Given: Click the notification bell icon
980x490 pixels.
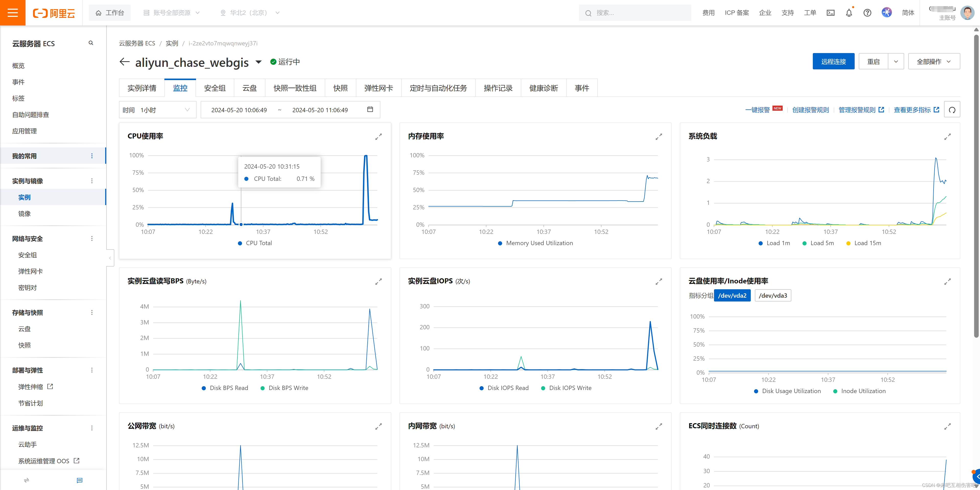Looking at the screenshot, I should pyautogui.click(x=849, y=12).
